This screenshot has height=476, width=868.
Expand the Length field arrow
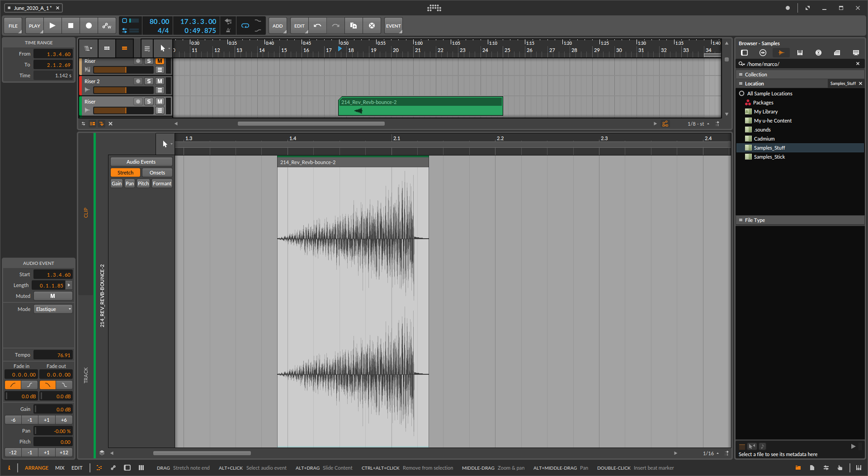[x=69, y=285]
